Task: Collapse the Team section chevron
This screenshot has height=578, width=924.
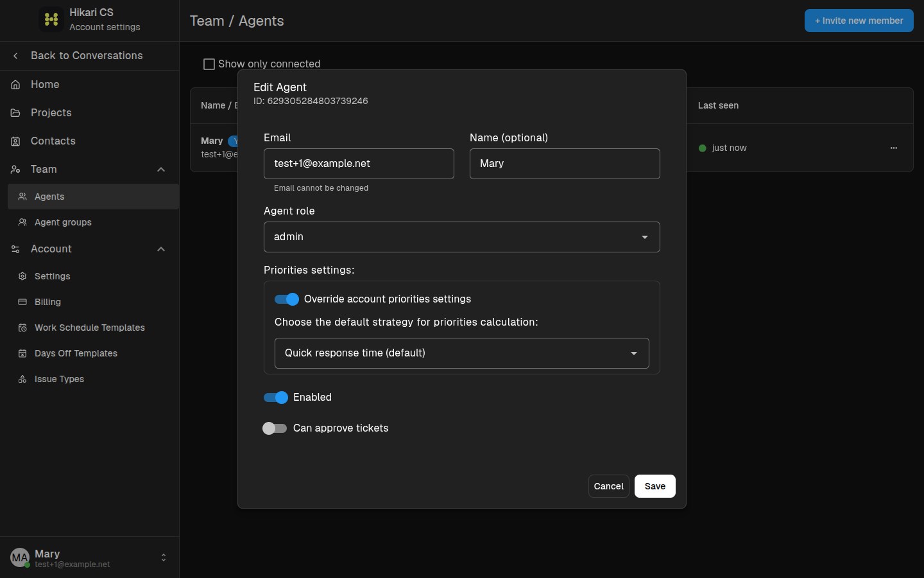Action: point(161,170)
